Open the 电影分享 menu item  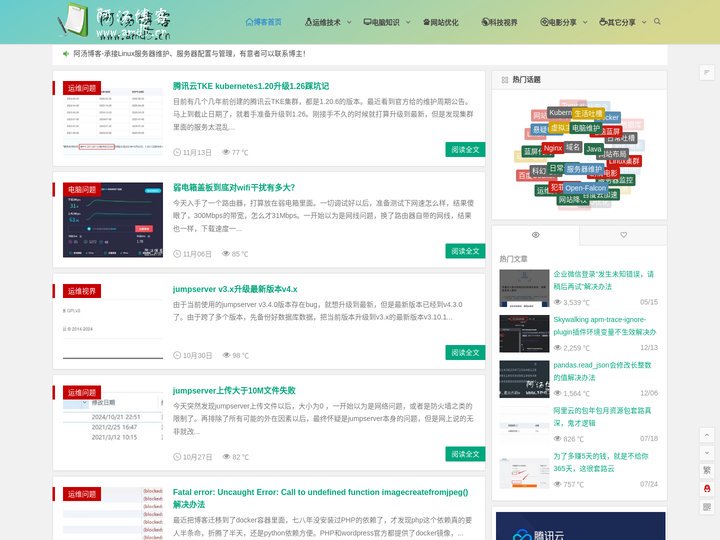558,22
